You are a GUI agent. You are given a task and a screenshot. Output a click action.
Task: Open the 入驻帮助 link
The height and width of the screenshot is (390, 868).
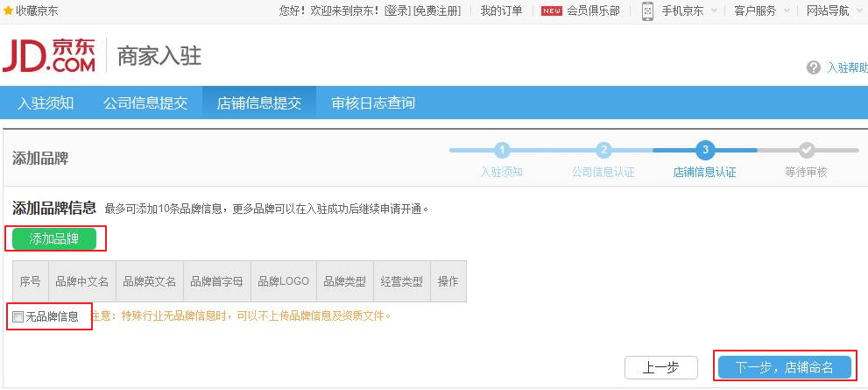847,67
